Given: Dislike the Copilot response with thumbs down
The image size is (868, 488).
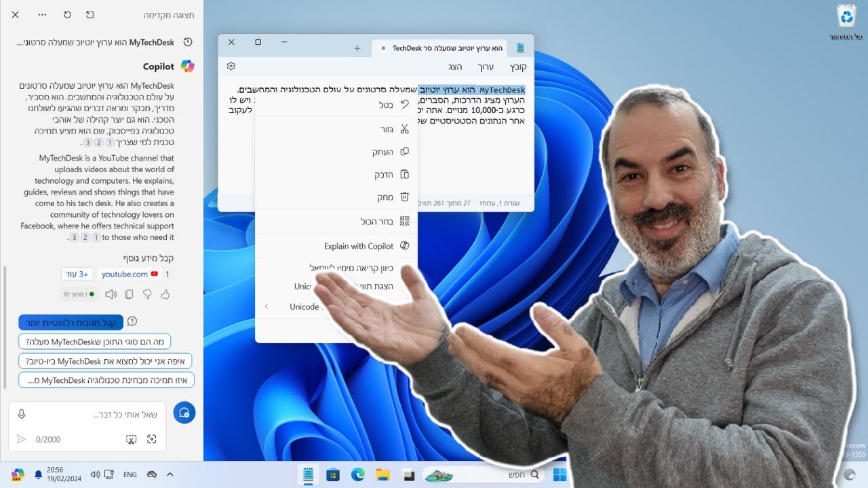Looking at the screenshot, I should tap(147, 294).
